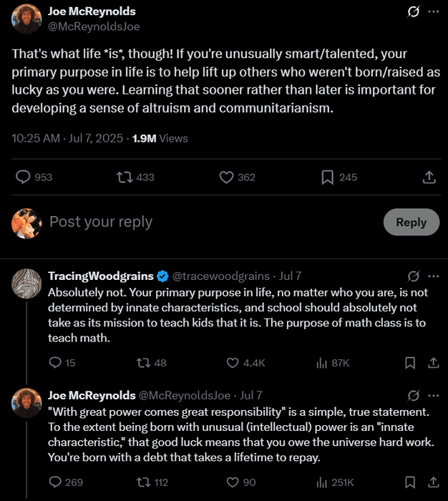Open Grok explain icon on main post

[413, 11]
